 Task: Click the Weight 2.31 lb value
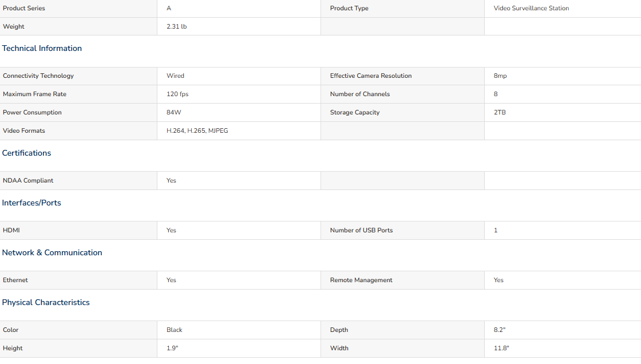176,27
